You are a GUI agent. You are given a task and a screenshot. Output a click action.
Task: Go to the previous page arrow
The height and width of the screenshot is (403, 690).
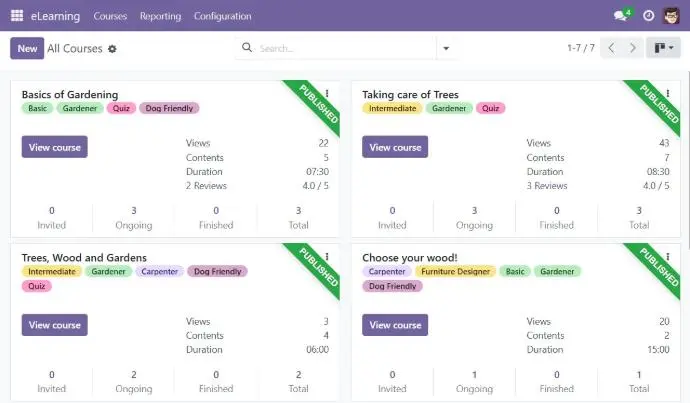(x=611, y=48)
